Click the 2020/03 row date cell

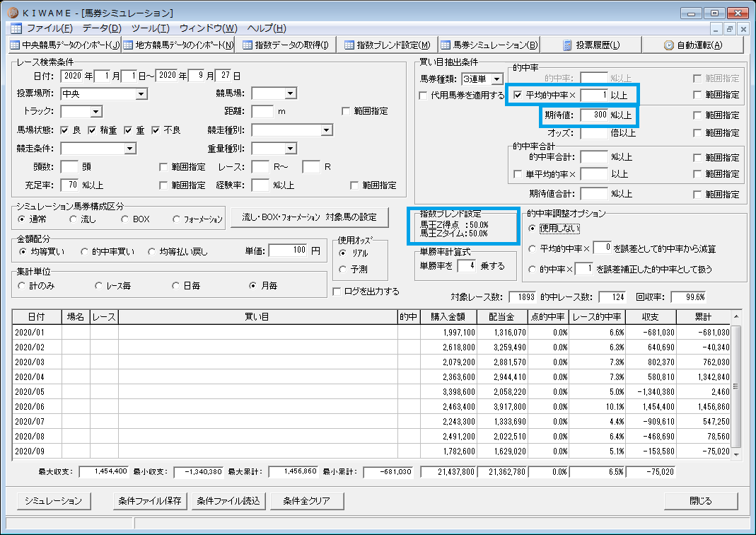(37, 362)
